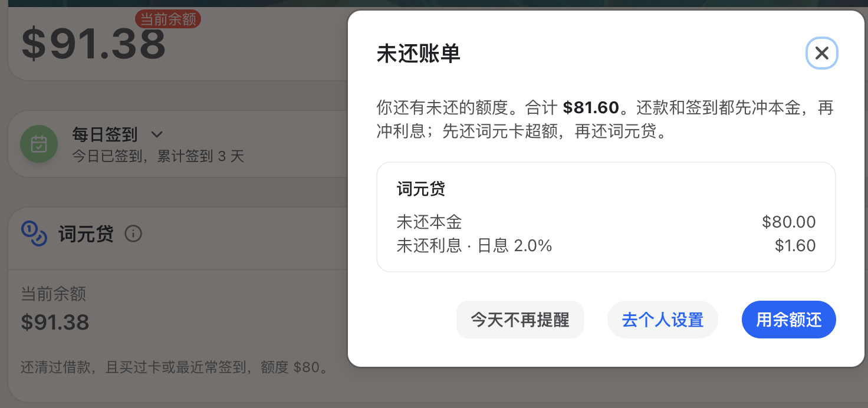Expand the 每日签到 chevron
The width and height of the screenshot is (868, 408).
pos(157,134)
